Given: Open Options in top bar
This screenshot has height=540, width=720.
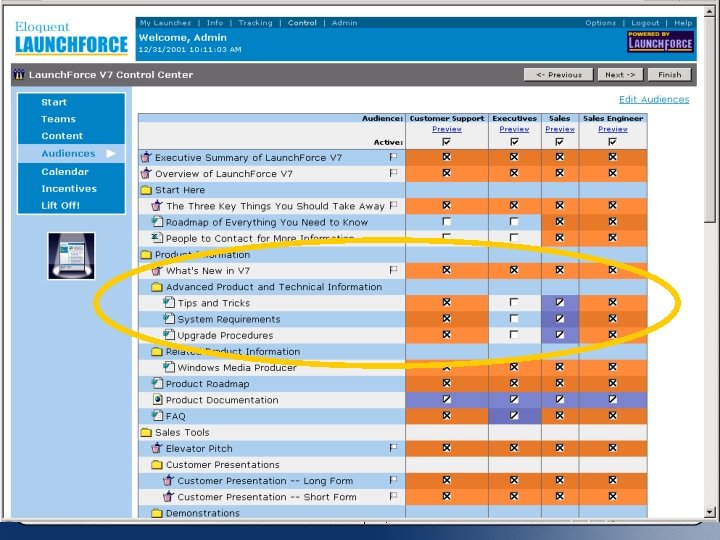Looking at the screenshot, I should (600, 22).
